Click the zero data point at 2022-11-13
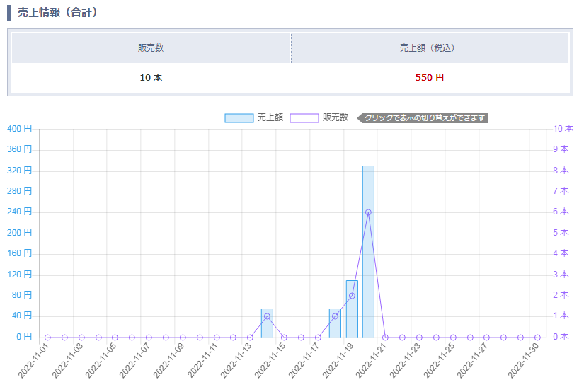Screen dimensions: 584x392 click(251, 338)
